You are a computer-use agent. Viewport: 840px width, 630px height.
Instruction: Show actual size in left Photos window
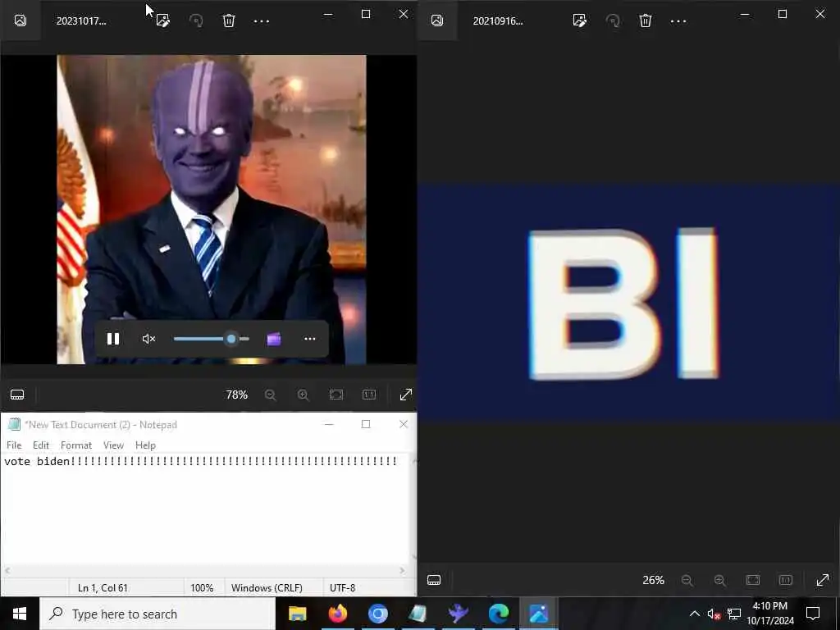point(369,395)
